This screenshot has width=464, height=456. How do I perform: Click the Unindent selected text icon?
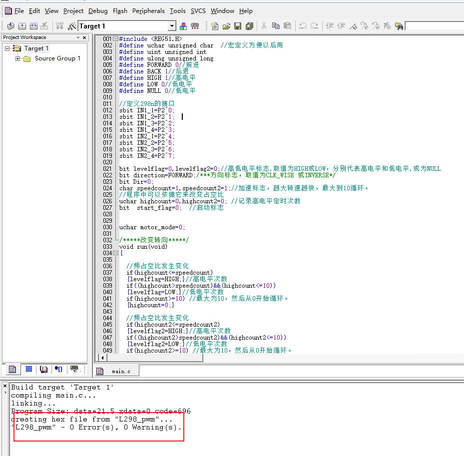coord(341,26)
